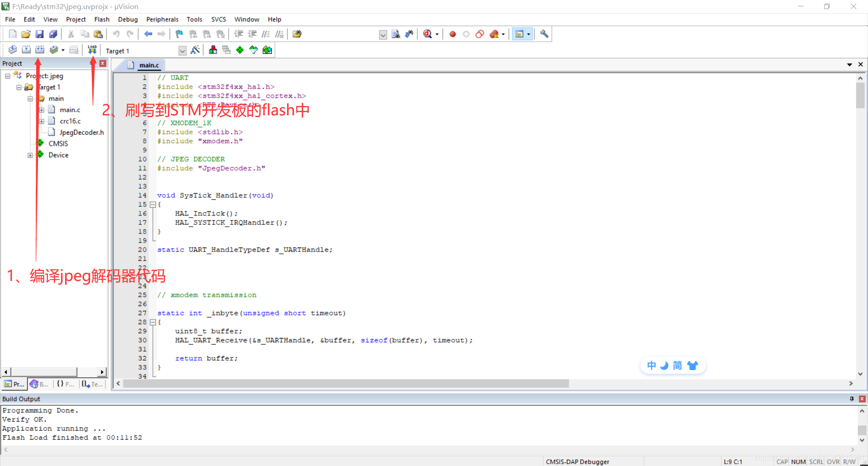Expand the crc16.c file node
Screen dimensions: 868x466
tap(42, 121)
